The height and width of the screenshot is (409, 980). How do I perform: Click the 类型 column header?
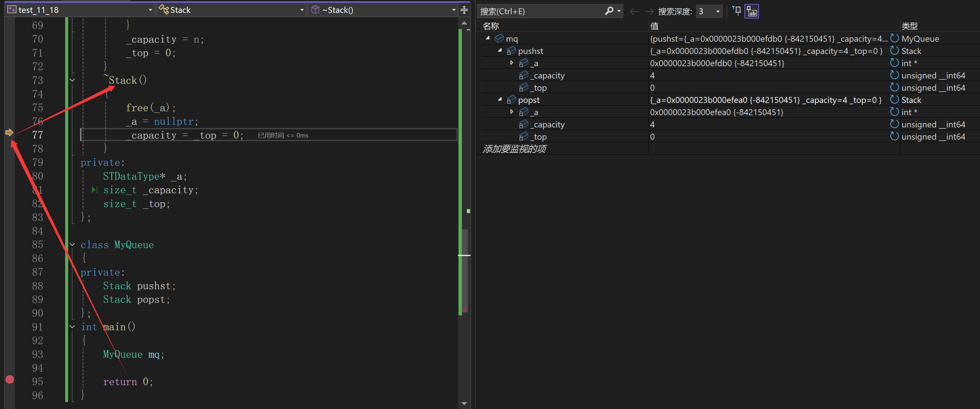coord(909,26)
